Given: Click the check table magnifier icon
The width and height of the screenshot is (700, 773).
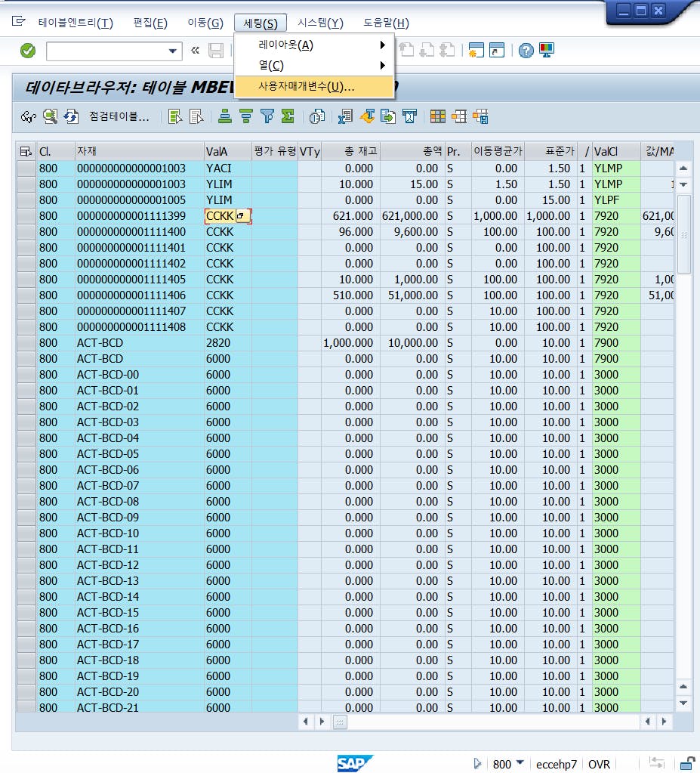Looking at the screenshot, I should [50, 117].
